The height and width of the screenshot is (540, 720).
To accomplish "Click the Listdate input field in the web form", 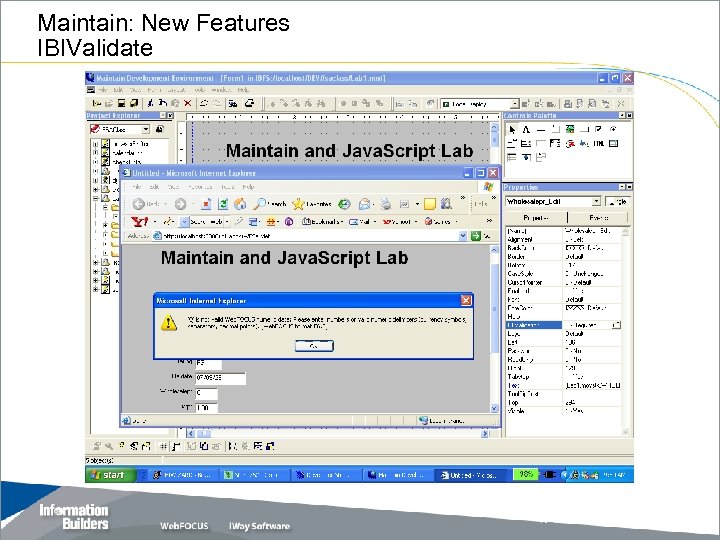I will point(220,378).
